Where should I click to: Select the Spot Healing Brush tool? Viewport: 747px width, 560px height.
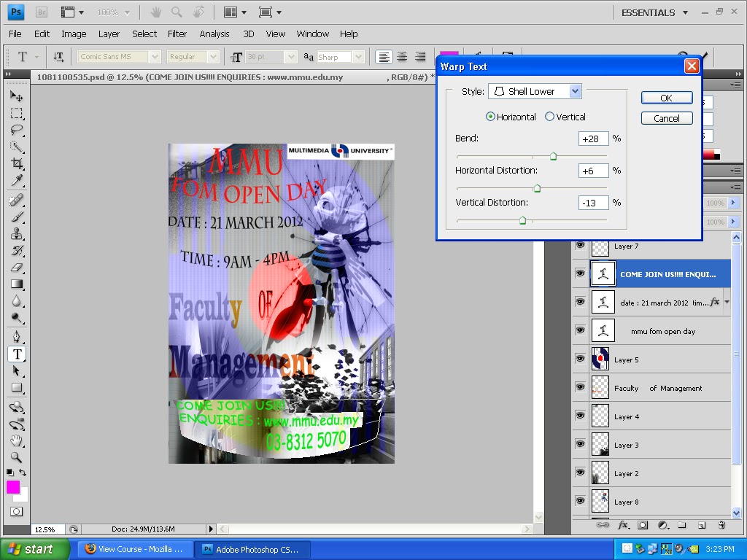click(x=17, y=200)
